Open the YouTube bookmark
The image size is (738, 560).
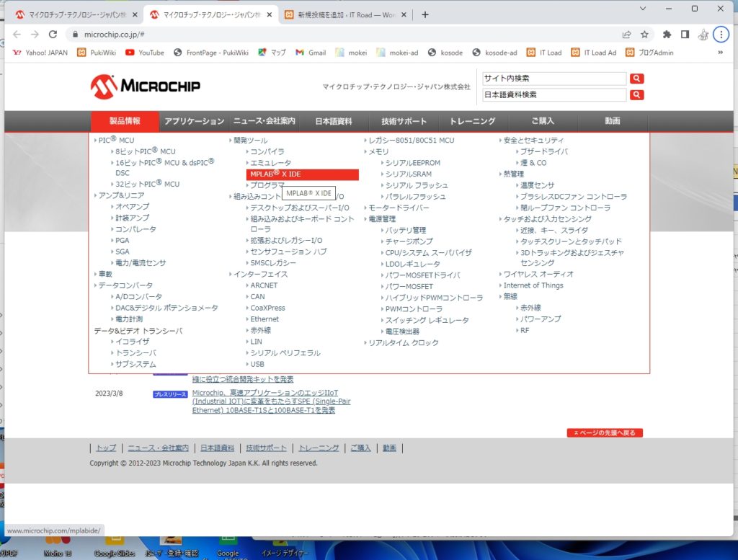tap(145, 52)
